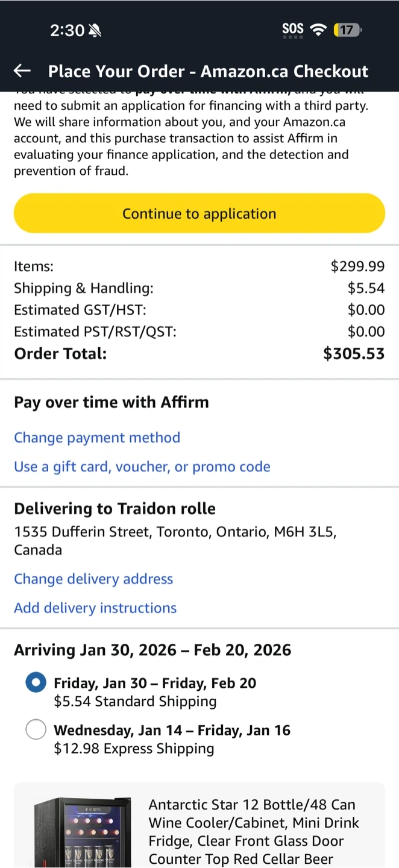Select the $5.54 Standard Shipping radio button
Screen dimensions: 399x868
coord(36,683)
